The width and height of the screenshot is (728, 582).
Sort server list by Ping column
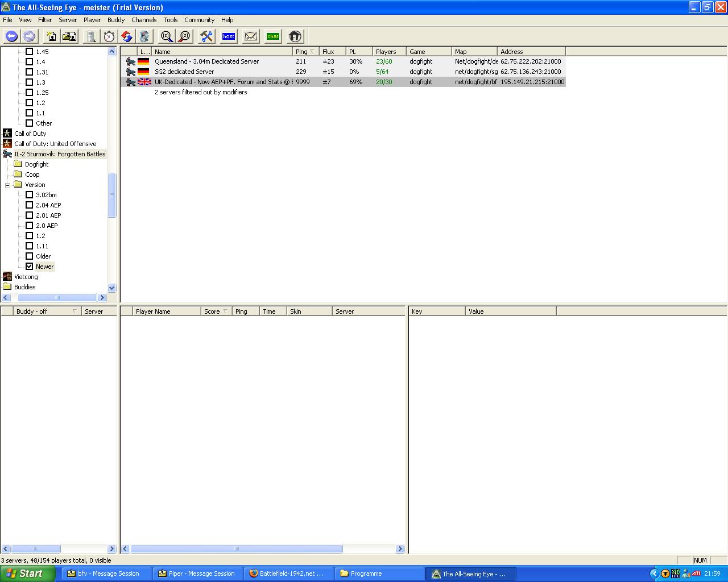pos(305,52)
